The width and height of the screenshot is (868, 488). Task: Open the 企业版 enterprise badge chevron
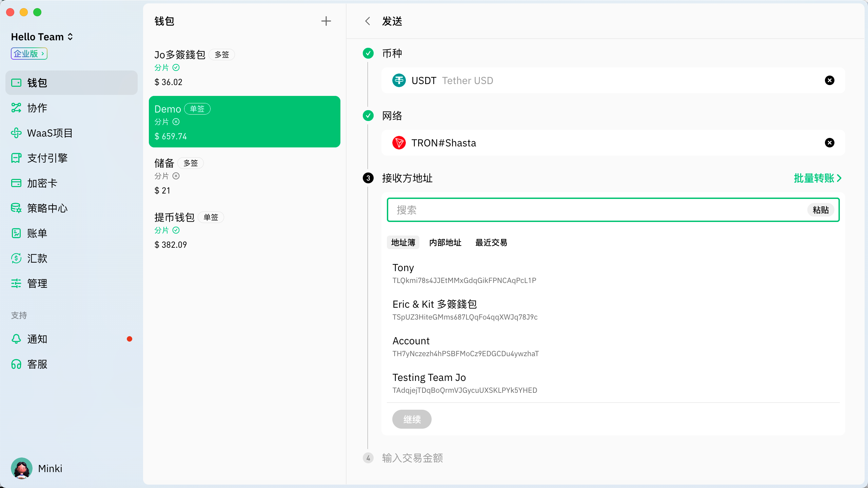43,54
